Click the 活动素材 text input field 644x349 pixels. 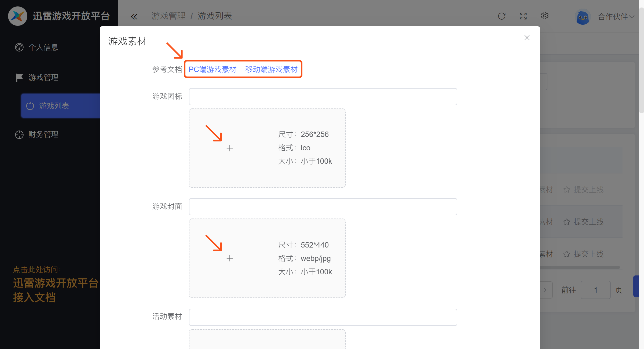tap(323, 317)
